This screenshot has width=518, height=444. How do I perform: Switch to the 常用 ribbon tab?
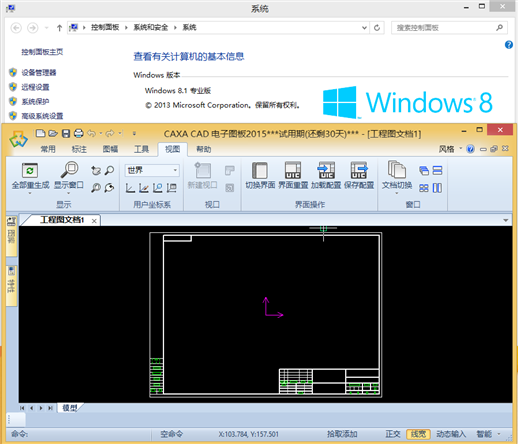48,149
